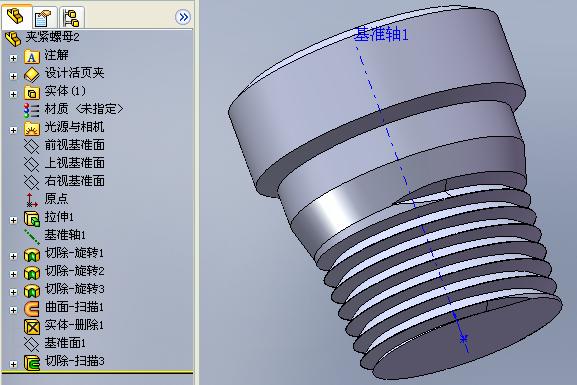577x385 pixels.
Task: Click the 切除-旋转1 revolved cut icon
Action: click(32, 254)
